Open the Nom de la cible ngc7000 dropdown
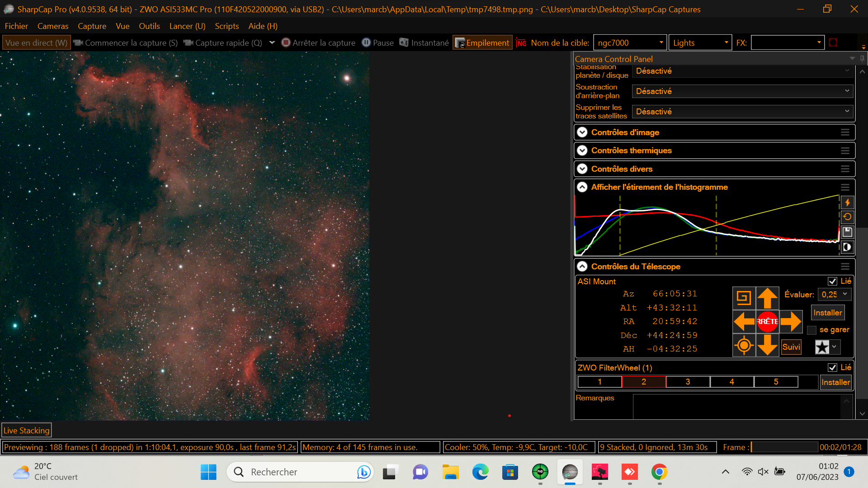The width and height of the screenshot is (868, 488). click(x=661, y=43)
